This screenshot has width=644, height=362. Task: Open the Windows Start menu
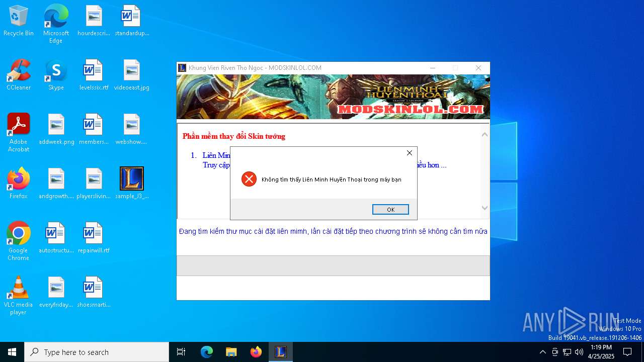coord(12,352)
